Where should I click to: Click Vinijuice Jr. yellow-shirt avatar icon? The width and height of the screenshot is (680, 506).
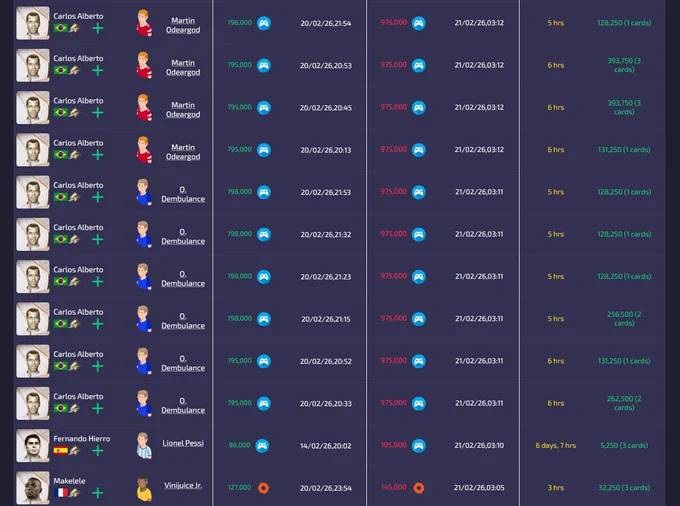click(144, 489)
